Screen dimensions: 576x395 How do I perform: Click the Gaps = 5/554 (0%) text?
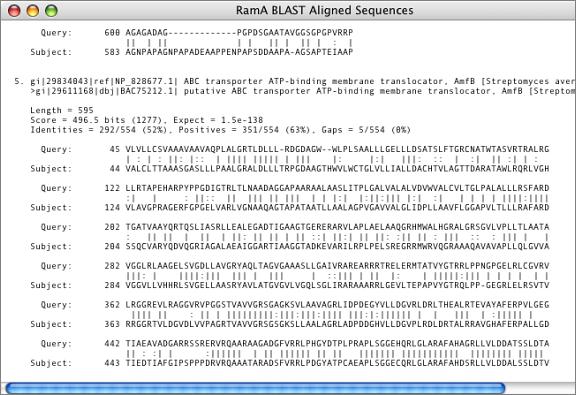(x=366, y=130)
